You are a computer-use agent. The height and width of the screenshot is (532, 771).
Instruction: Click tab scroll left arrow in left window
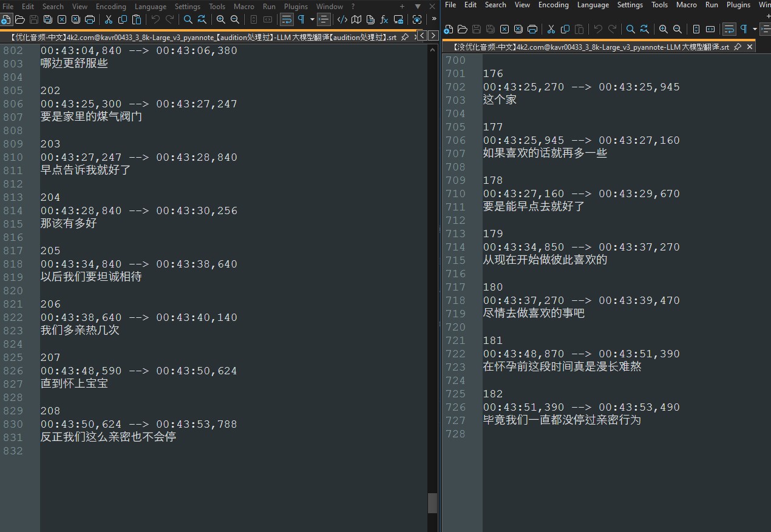(x=423, y=36)
